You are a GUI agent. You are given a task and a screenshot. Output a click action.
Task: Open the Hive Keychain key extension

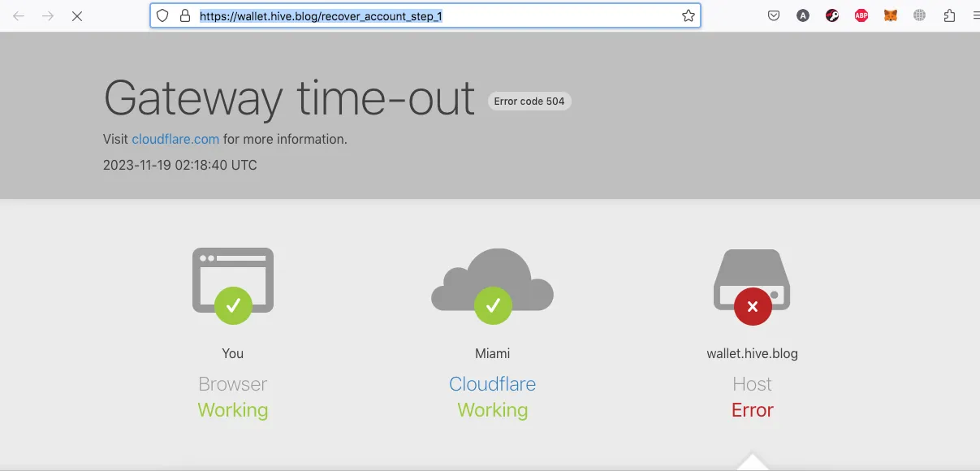[x=832, y=15]
